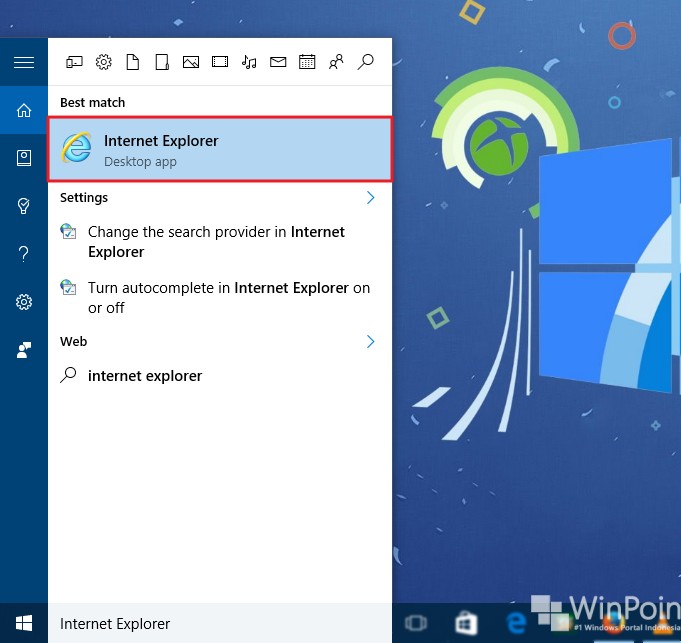Open the Edge icon on taskbar
The height and width of the screenshot is (643, 681).
516,623
